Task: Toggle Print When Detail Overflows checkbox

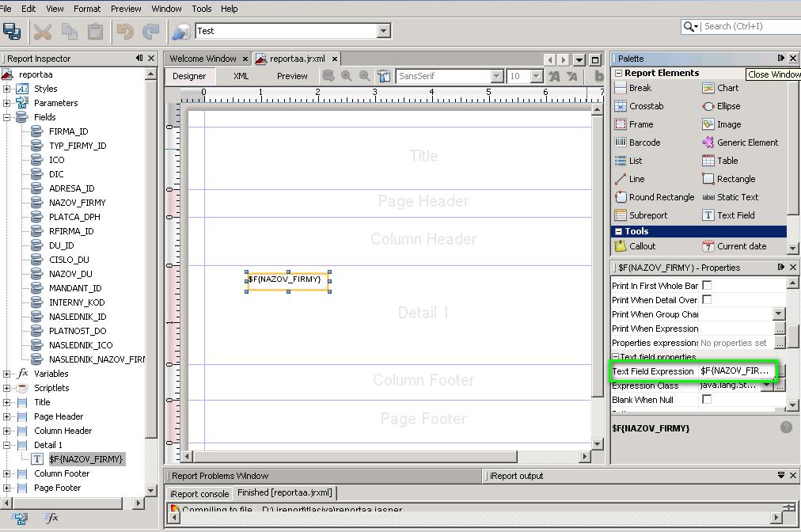Action: (x=707, y=299)
